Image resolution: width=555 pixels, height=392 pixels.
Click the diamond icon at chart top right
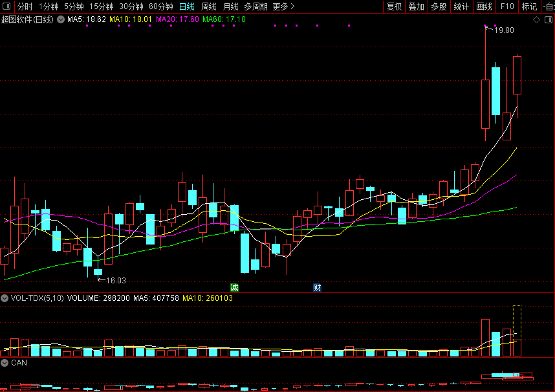[537, 20]
